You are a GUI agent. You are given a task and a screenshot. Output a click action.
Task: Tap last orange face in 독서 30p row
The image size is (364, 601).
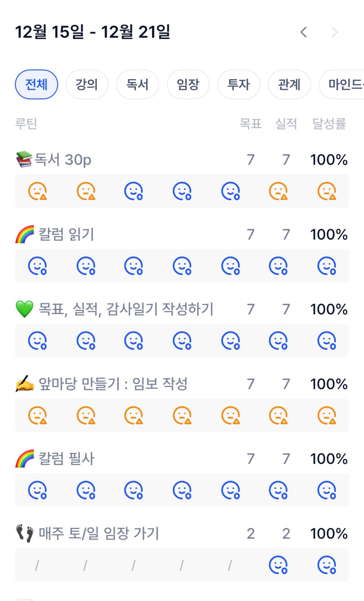coord(327,191)
